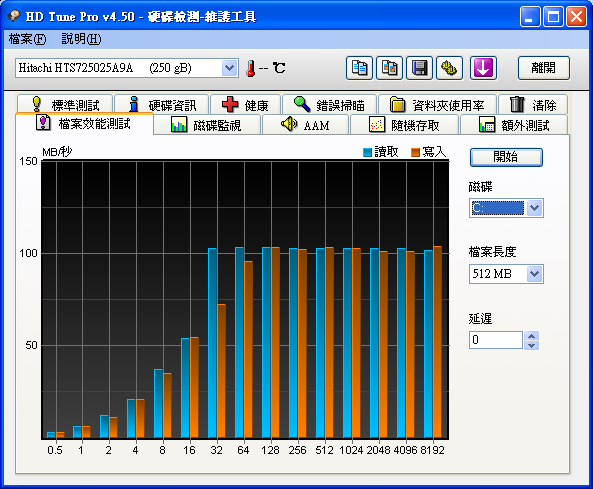Open the 檔案(F) menu
The image size is (593, 489).
point(27,39)
